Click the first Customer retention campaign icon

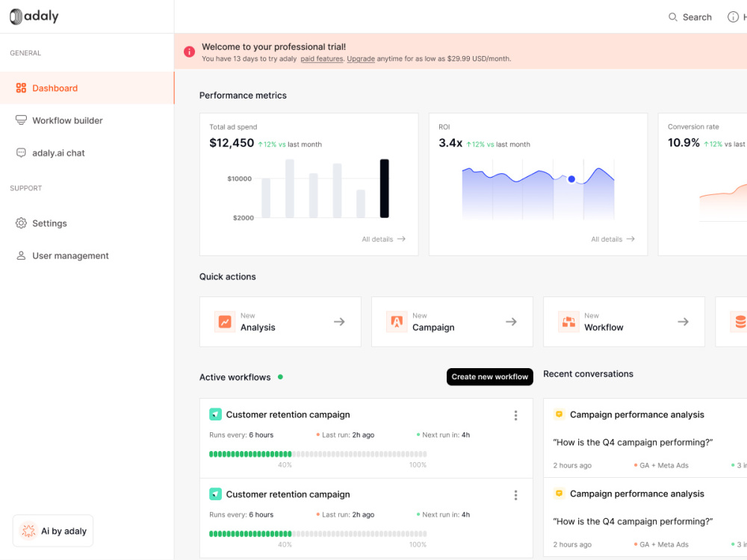(215, 414)
